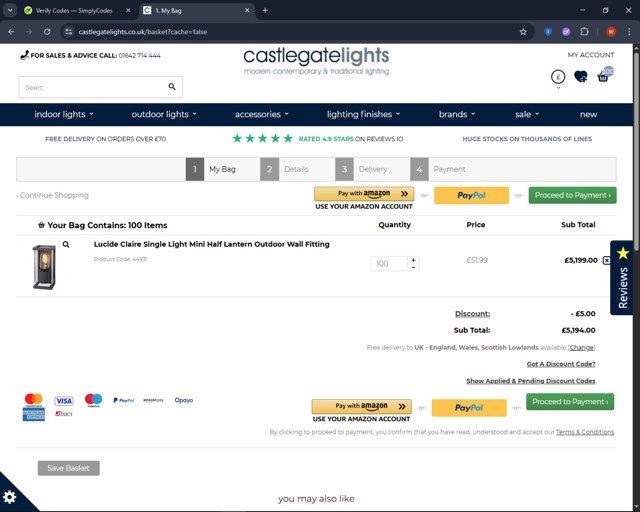Go back to previous page
The image size is (640, 512).
(11, 32)
